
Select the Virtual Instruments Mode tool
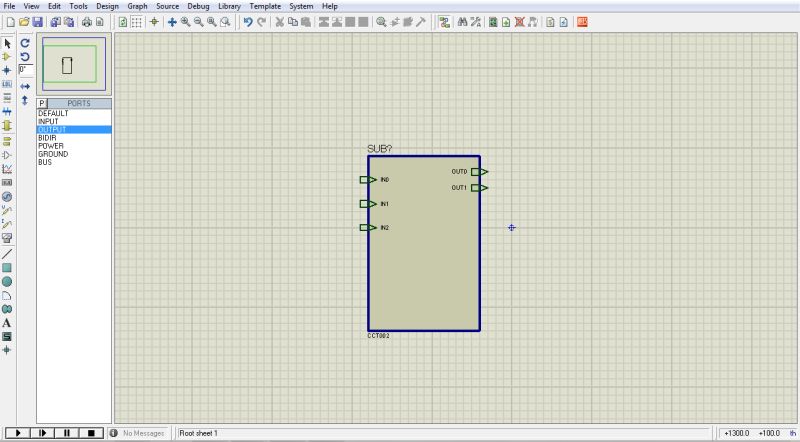tap(7, 238)
